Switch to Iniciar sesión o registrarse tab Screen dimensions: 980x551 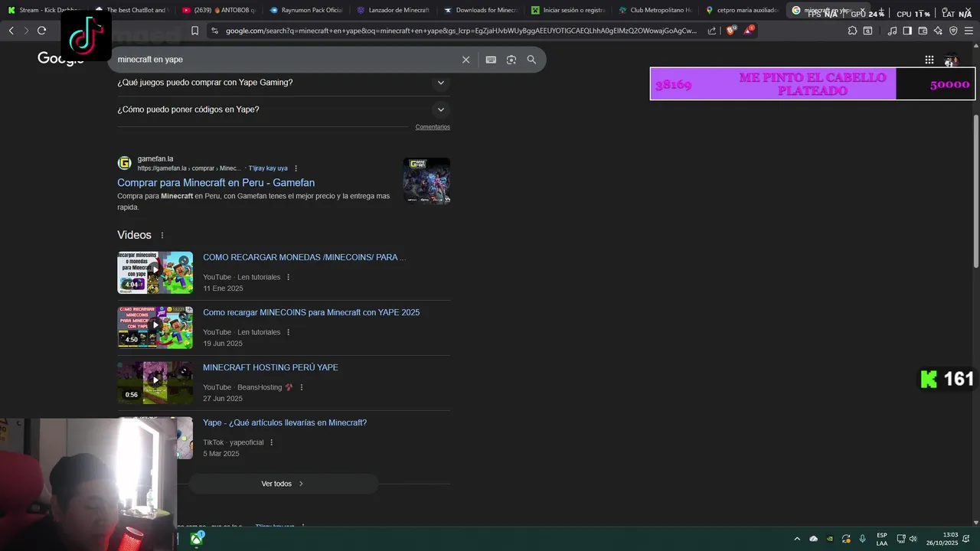[567, 10]
